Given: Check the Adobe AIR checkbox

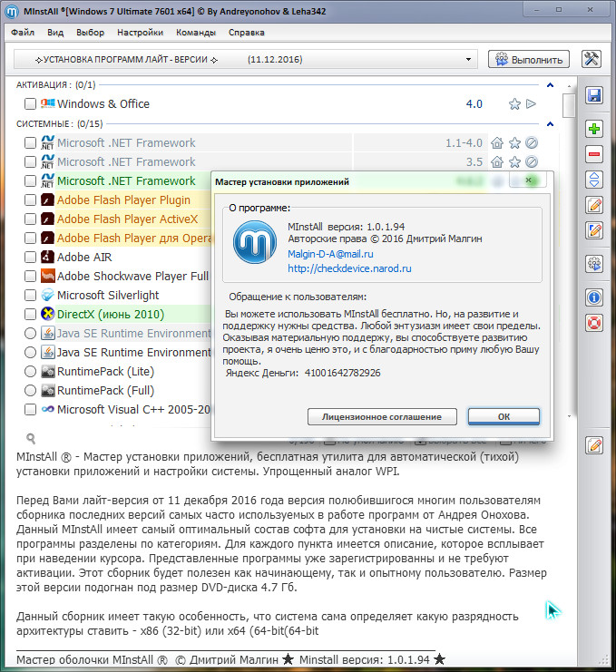Looking at the screenshot, I should (x=30, y=257).
